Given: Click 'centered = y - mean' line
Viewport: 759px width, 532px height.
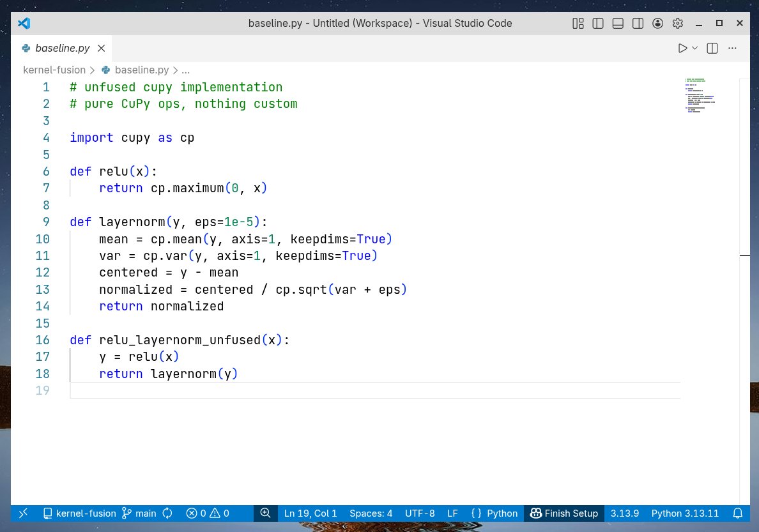Looking at the screenshot, I should coord(169,273).
